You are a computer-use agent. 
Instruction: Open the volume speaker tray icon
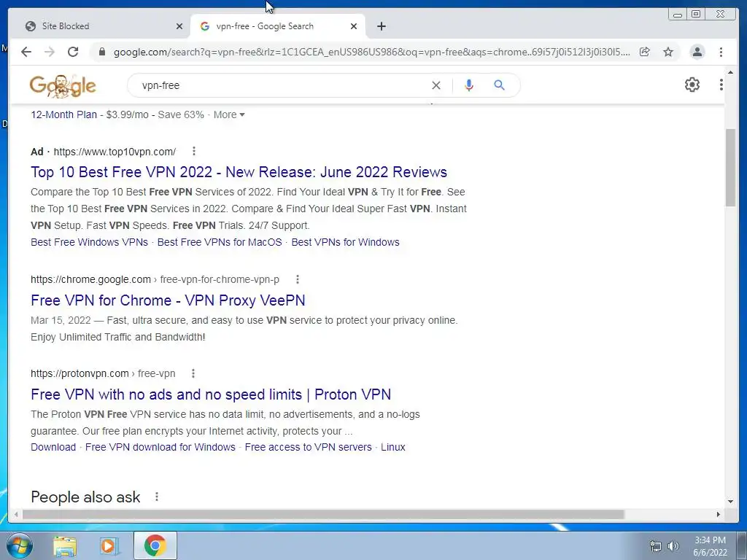pyautogui.click(x=673, y=546)
